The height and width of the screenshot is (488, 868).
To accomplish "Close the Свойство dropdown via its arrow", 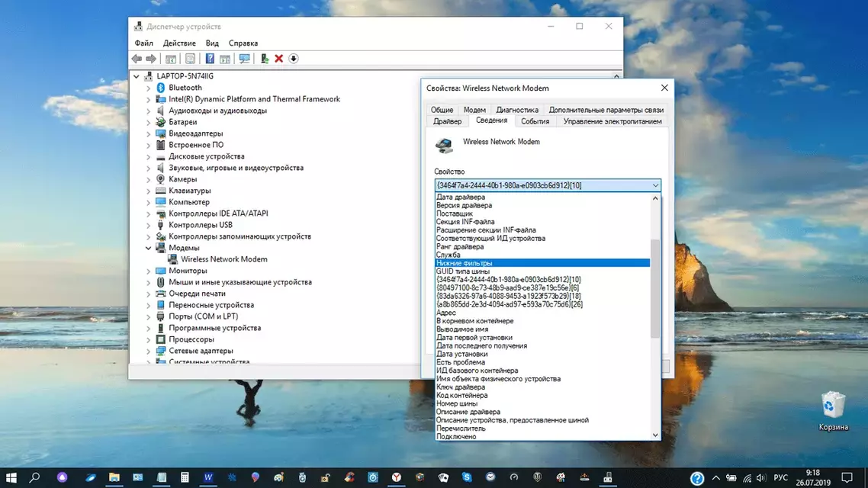I will [x=655, y=185].
